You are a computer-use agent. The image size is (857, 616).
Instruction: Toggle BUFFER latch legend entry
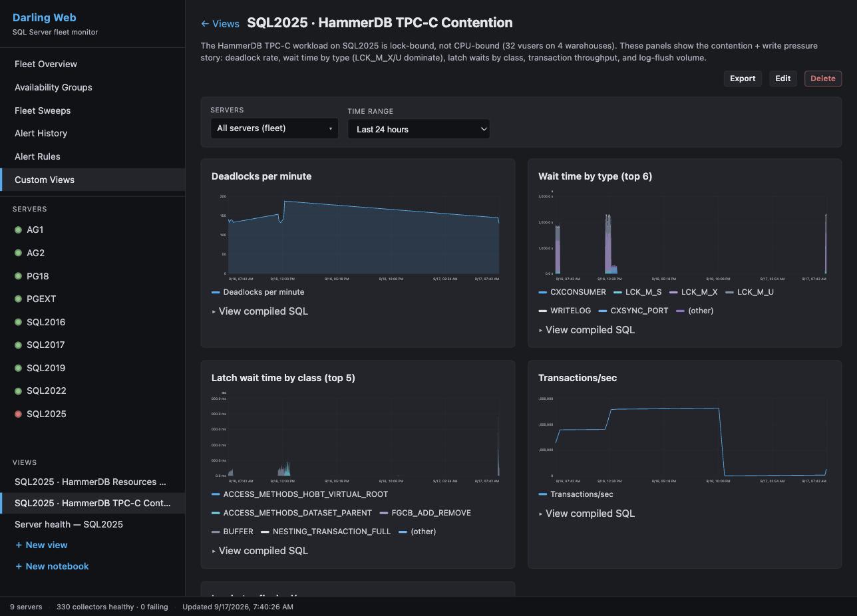click(x=232, y=532)
